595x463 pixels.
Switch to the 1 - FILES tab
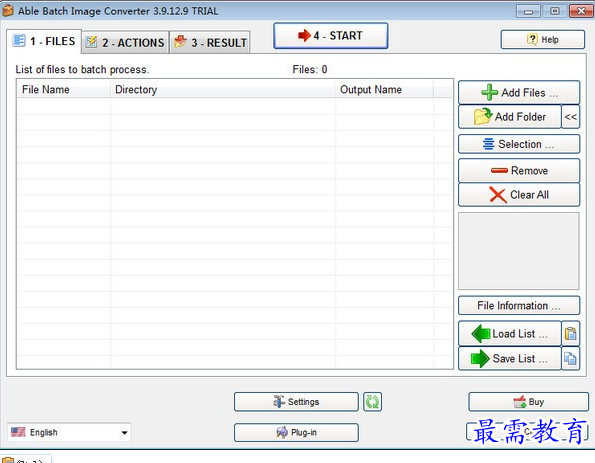[44, 41]
